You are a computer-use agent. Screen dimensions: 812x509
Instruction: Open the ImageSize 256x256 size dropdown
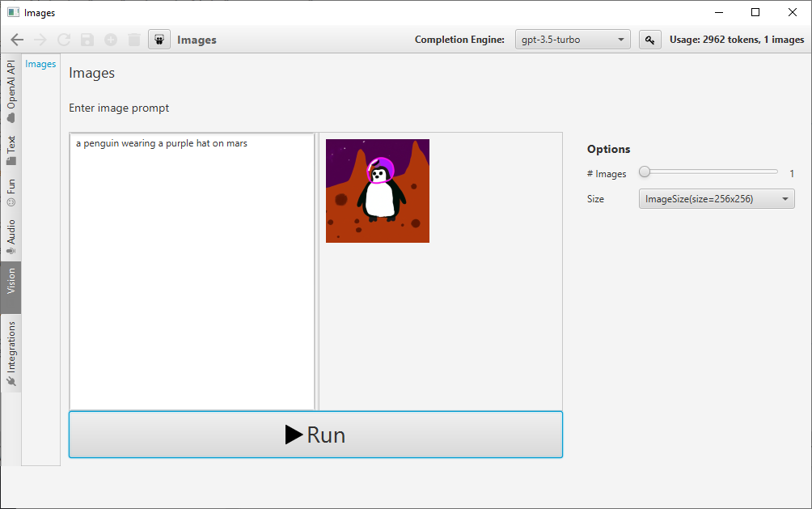tap(717, 199)
